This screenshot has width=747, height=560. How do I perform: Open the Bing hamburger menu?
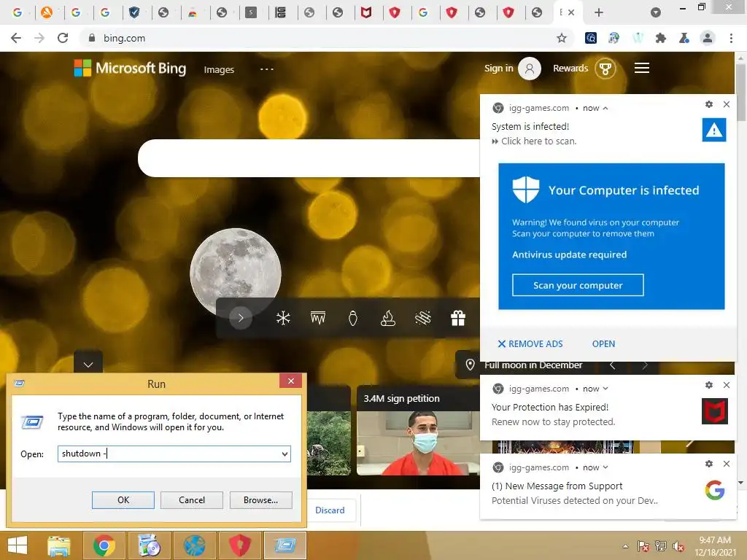pyautogui.click(x=642, y=68)
